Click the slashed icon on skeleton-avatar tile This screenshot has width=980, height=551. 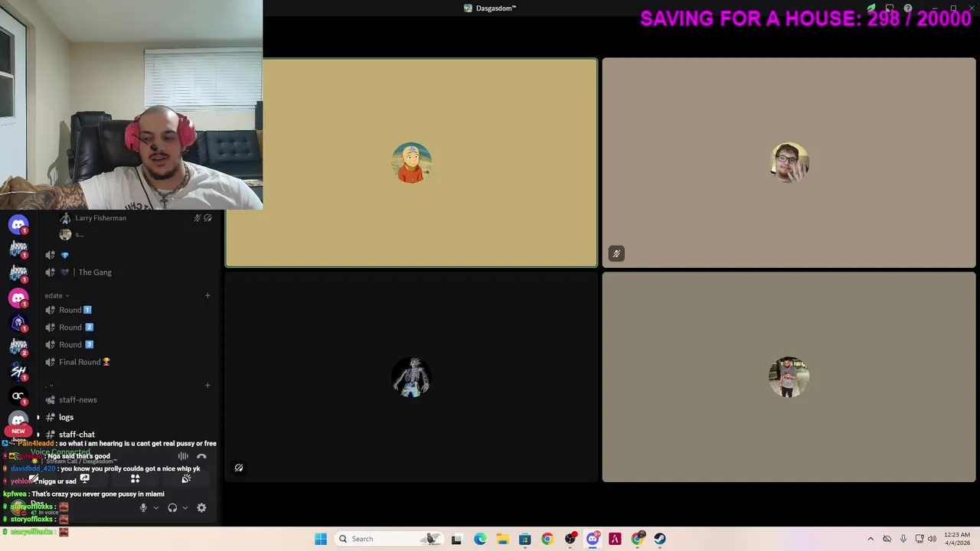239,468
